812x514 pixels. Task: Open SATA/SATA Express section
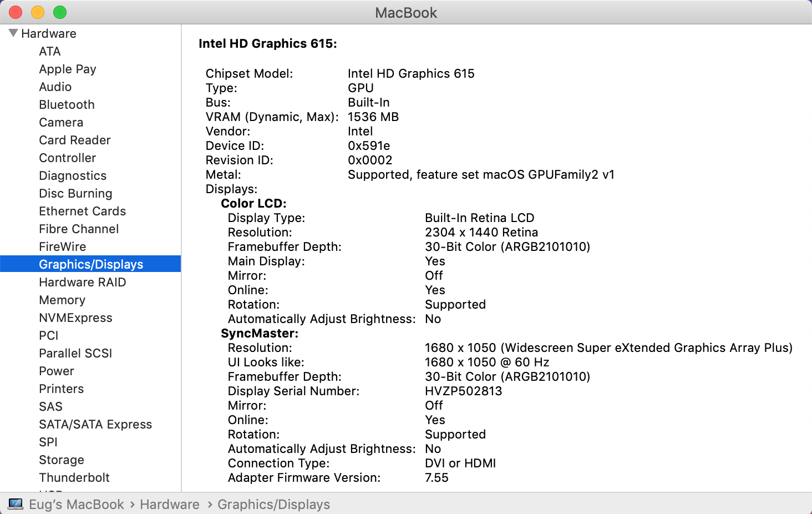coord(95,424)
